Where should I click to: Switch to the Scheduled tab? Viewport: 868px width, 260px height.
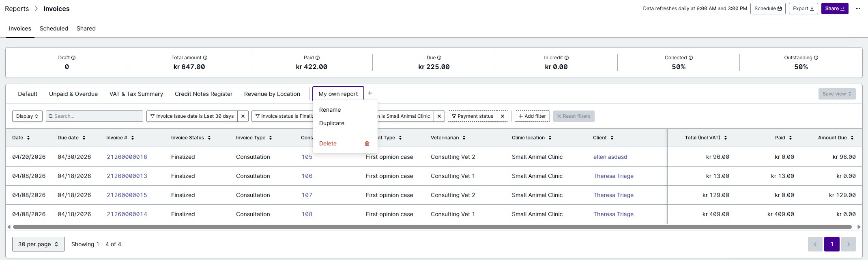[54, 28]
